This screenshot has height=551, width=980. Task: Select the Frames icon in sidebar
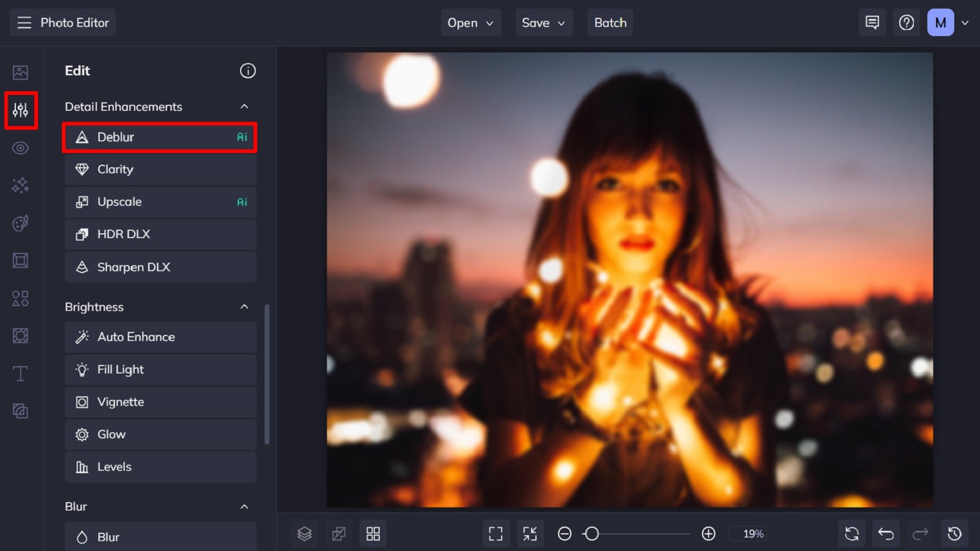[x=20, y=260]
